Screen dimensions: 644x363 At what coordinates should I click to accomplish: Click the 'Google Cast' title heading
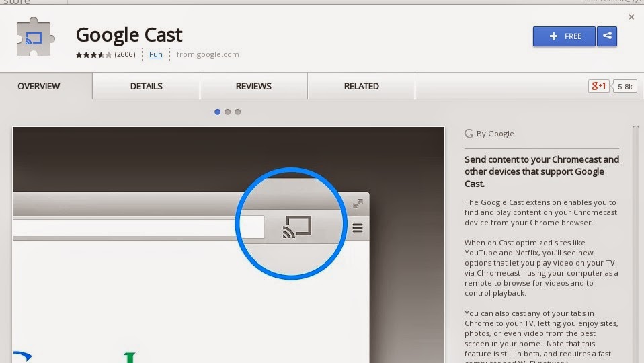pyautogui.click(x=129, y=35)
